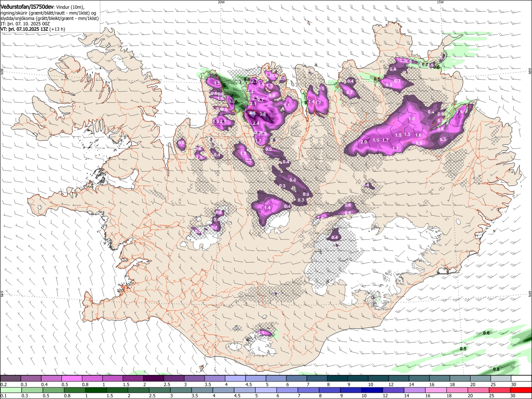This screenshot has height=399, width=532.
Task: Select palest green lower swatch between 0.1 and 0.3
Action: [11, 390]
